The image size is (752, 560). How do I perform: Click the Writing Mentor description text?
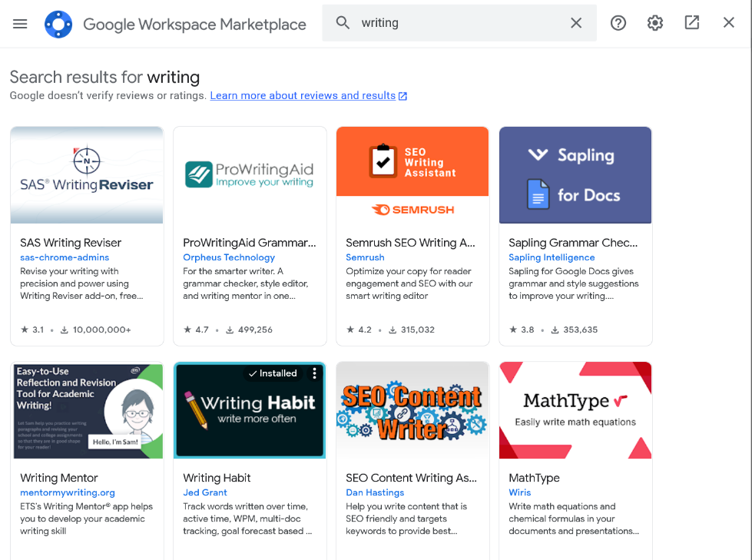pos(86,519)
